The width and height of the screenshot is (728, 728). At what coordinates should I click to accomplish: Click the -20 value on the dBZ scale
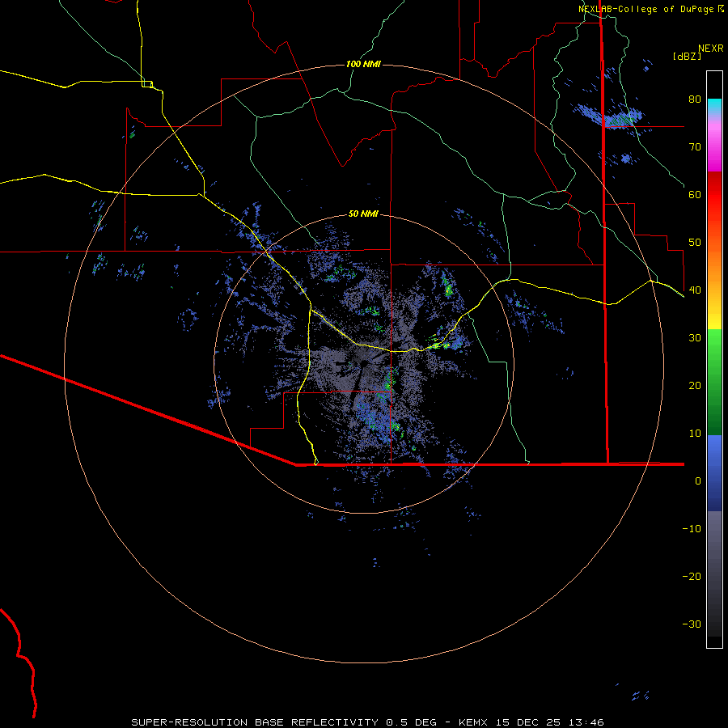click(x=692, y=577)
